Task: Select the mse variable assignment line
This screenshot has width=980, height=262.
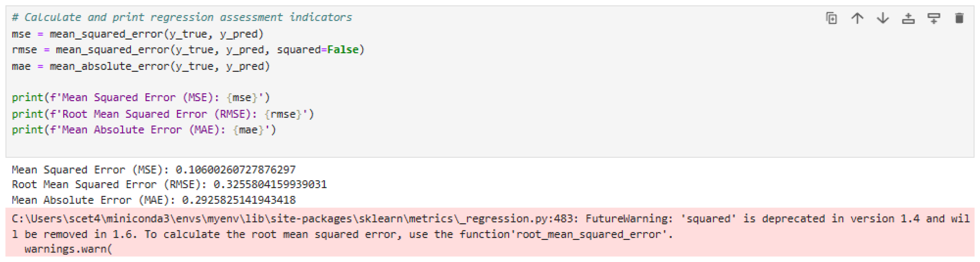Action: tap(137, 33)
